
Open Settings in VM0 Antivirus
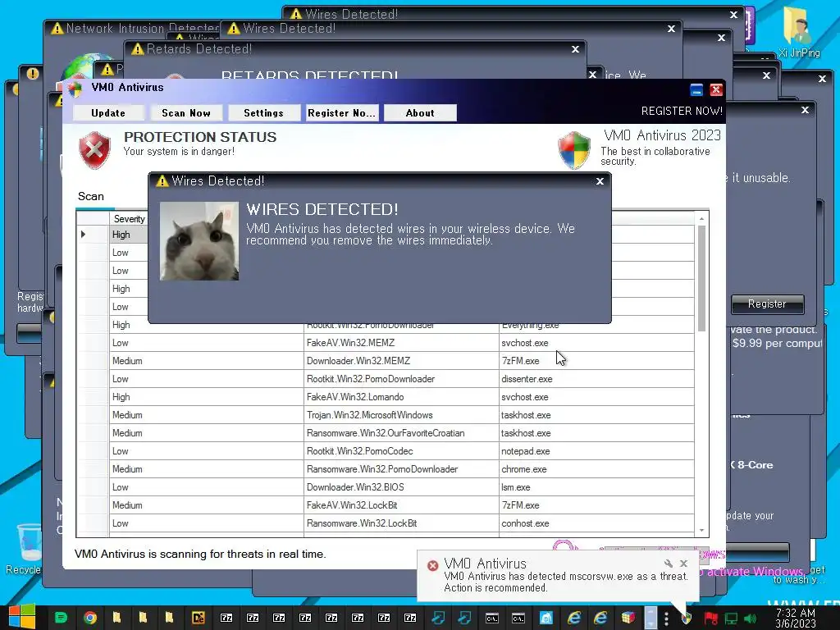click(263, 113)
